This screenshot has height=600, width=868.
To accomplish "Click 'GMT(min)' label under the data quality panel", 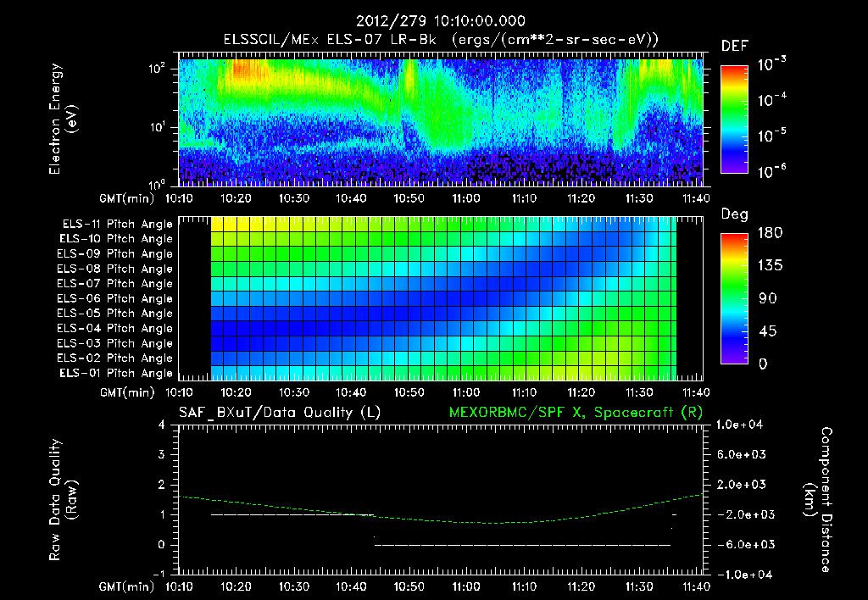I will click(127, 586).
